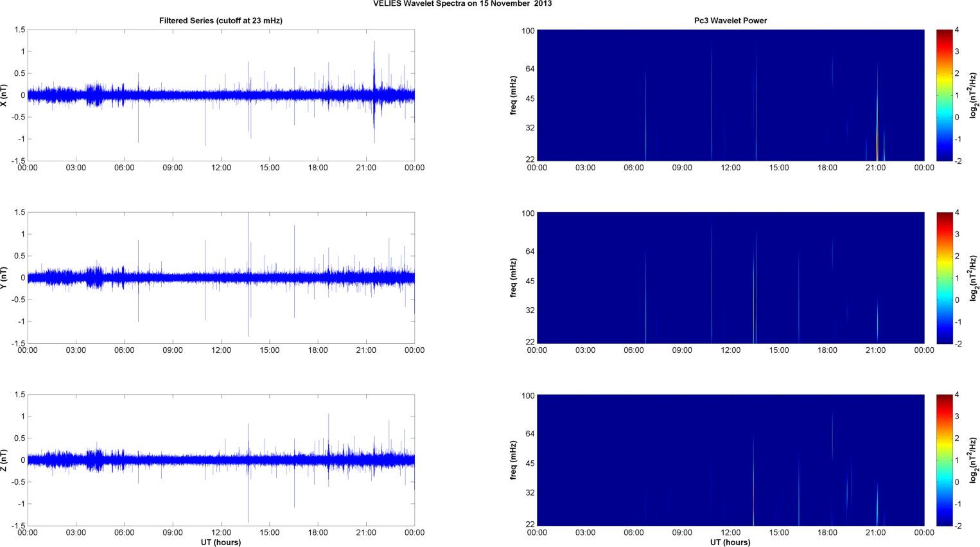Click the '12:00' tick under the X (nT) series
This screenshot has width=980, height=547.
point(221,168)
